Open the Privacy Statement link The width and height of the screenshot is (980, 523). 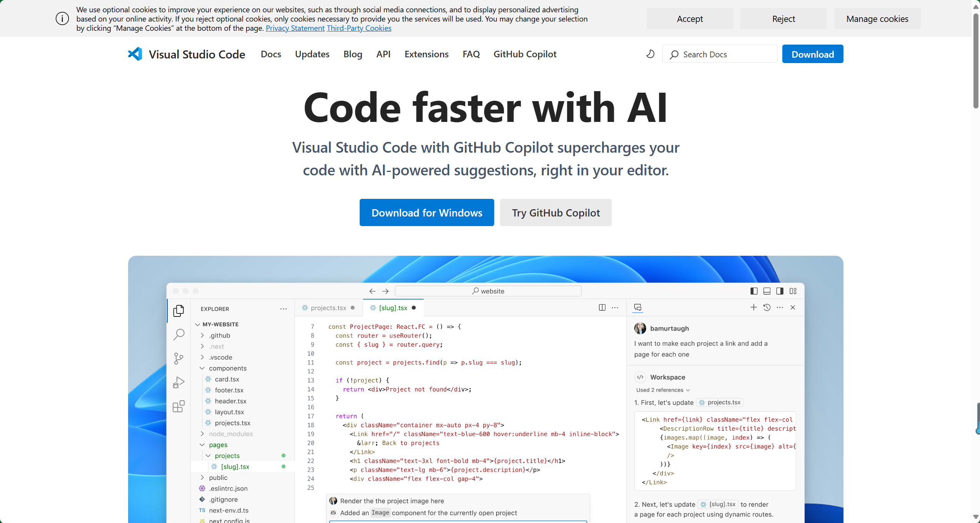tap(295, 28)
